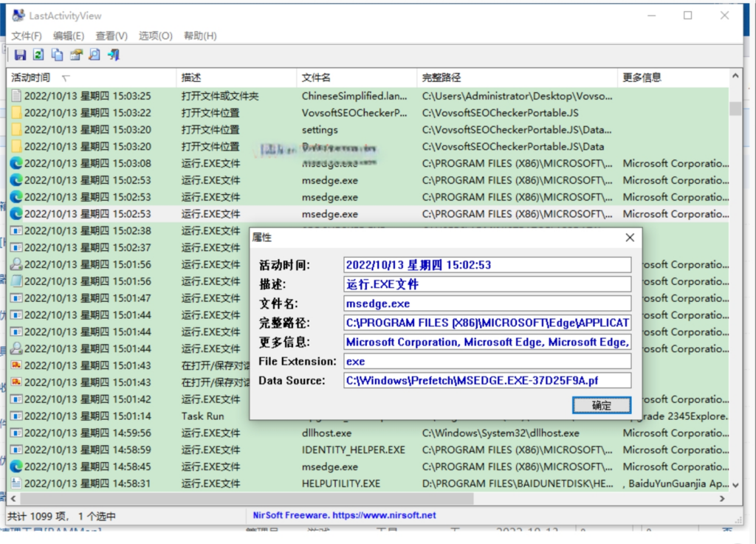756x544 pixels.
Task: Select the ChineseSimplified.lan row file icon
Action: click(16, 96)
